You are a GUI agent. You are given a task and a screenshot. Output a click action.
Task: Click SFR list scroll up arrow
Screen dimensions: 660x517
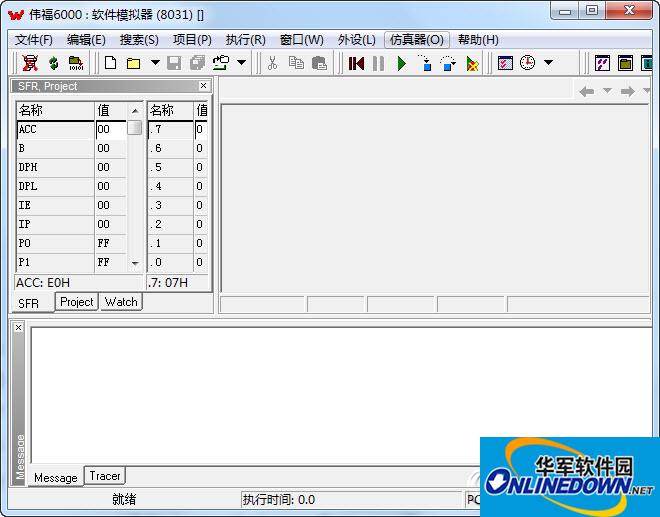135,111
